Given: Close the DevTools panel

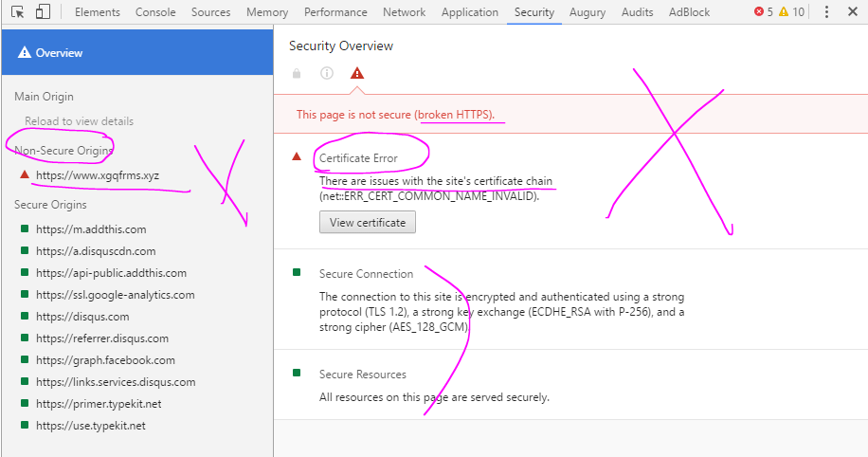Looking at the screenshot, I should click(x=853, y=12).
